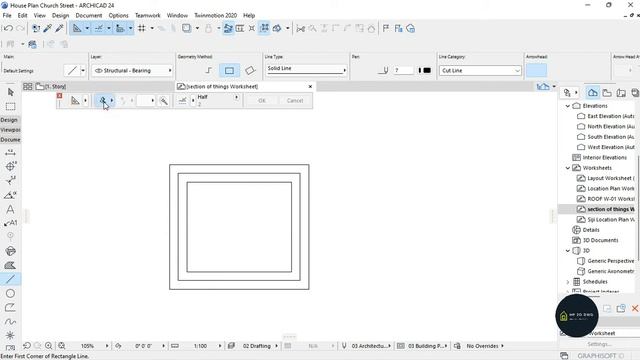The image size is (640, 360).
Task: Select the Fill tool
Action: click(10, 265)
